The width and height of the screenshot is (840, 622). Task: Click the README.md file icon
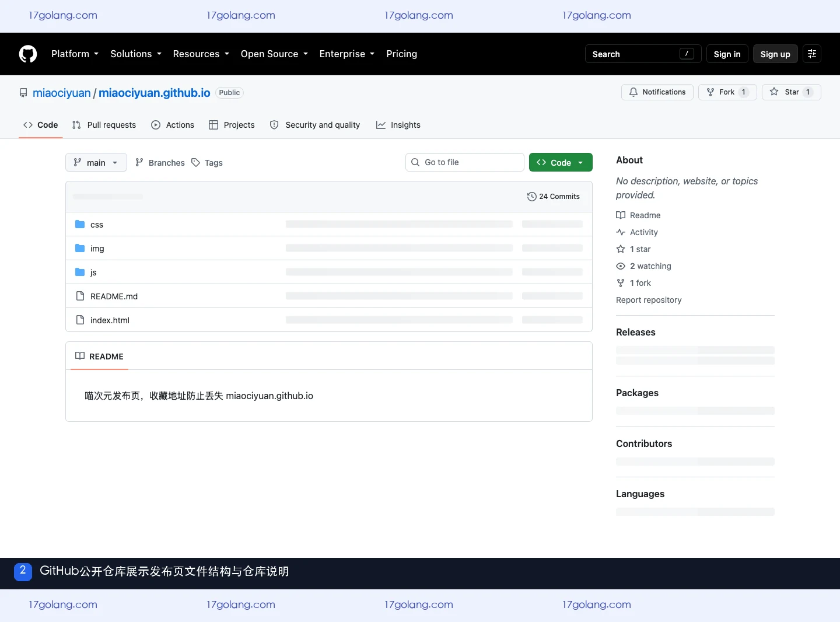pos(80,296)
